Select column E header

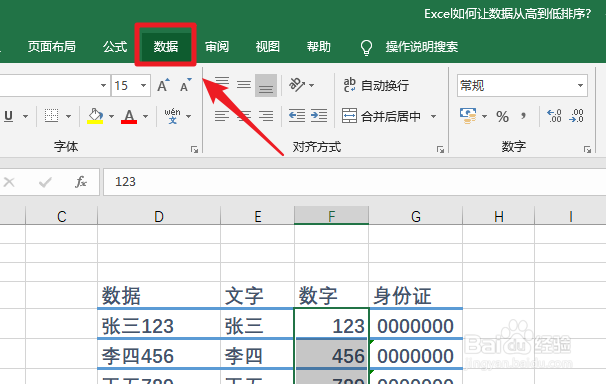[257, 216]
